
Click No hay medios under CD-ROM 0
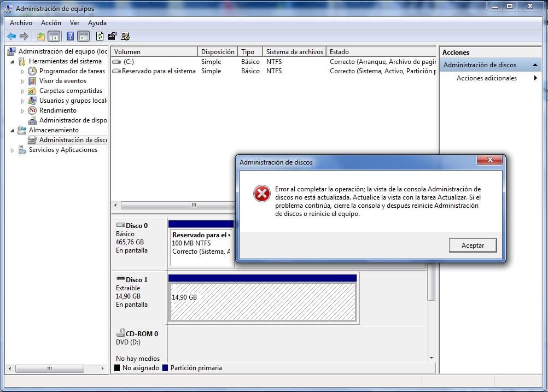point(138,359)
